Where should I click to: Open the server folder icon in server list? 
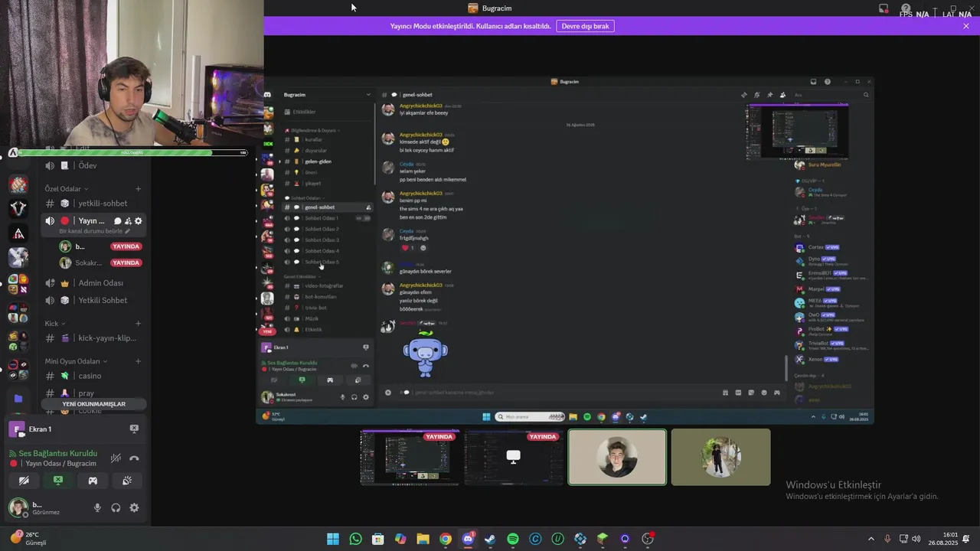point(18,399)
